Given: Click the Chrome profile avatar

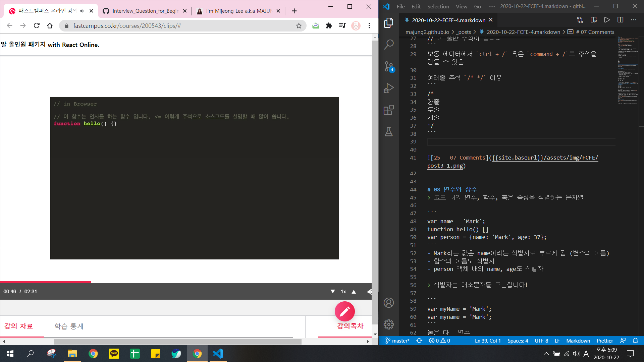Looking at the screenshot, I should coord(356,26).
